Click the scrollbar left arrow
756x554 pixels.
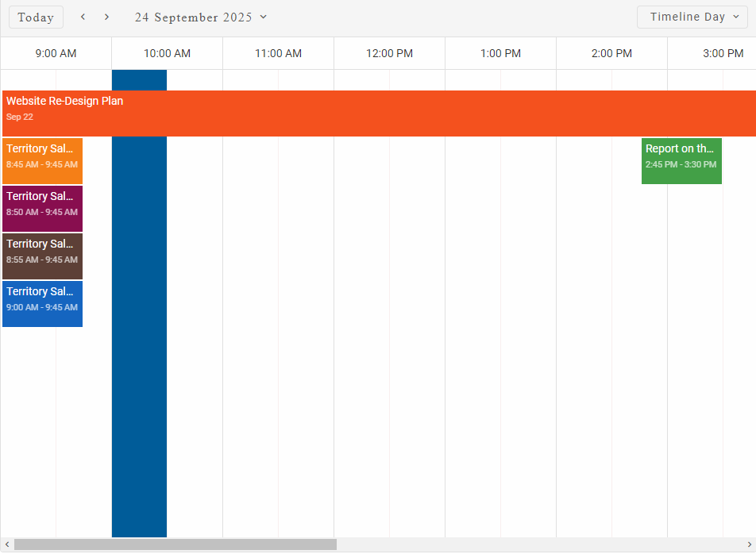[7, 544]
